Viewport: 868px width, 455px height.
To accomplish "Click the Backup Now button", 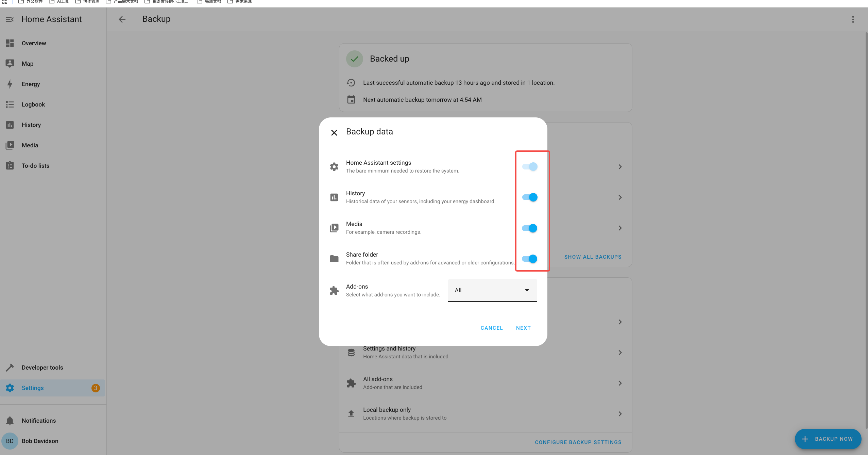I will pos(828,439).
